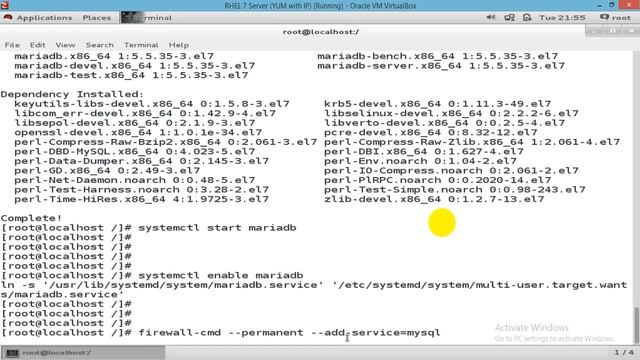Click the libverto-devel package entry

444,123
